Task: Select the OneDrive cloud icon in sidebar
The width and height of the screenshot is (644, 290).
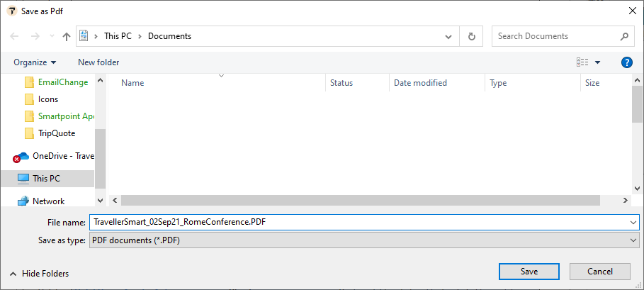Action: pyautogui.click(x=22, y=156)
